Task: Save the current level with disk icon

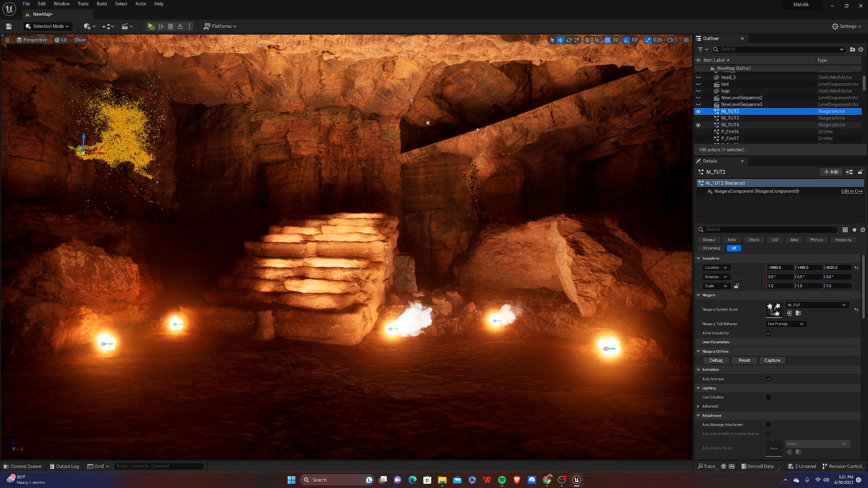Action: point(9,26)
